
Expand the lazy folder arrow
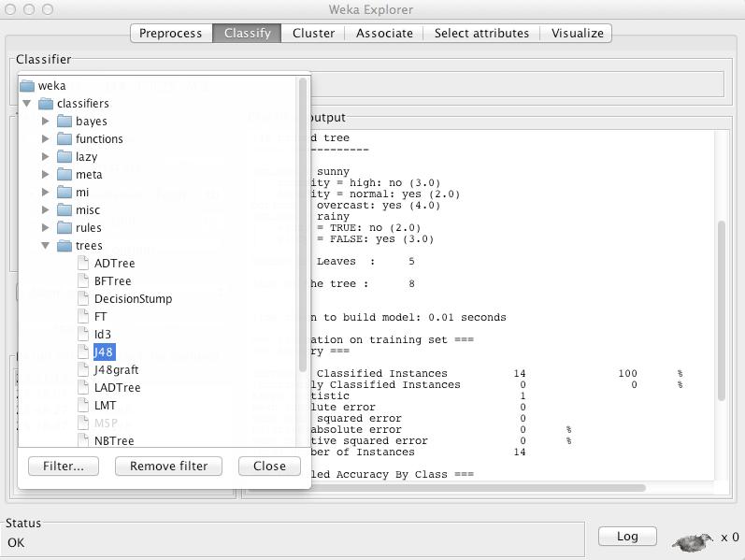[46, 156]
